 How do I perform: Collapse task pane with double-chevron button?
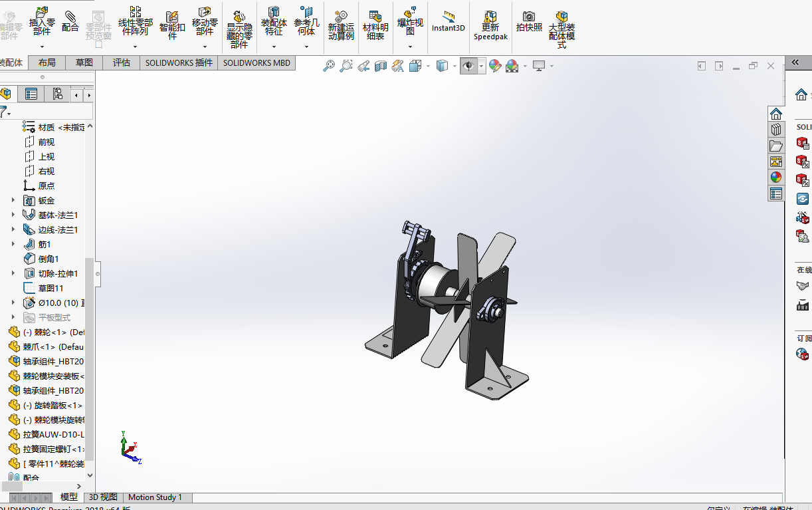pos(795,63)
